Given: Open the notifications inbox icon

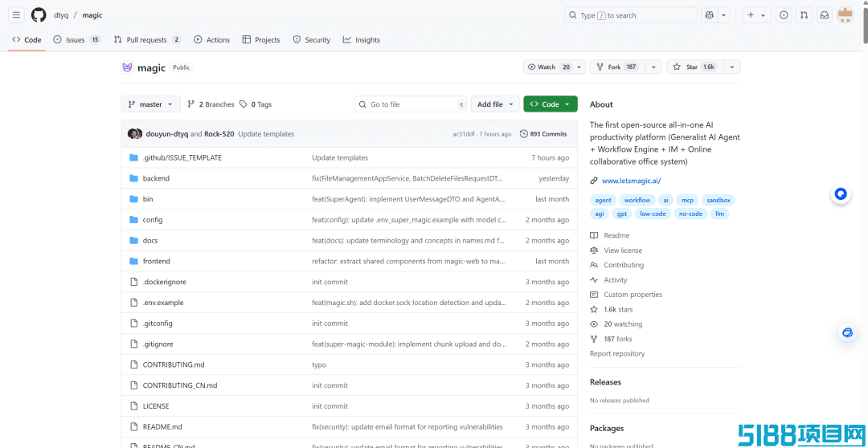Looking at the screenshot, I should 825,15.
